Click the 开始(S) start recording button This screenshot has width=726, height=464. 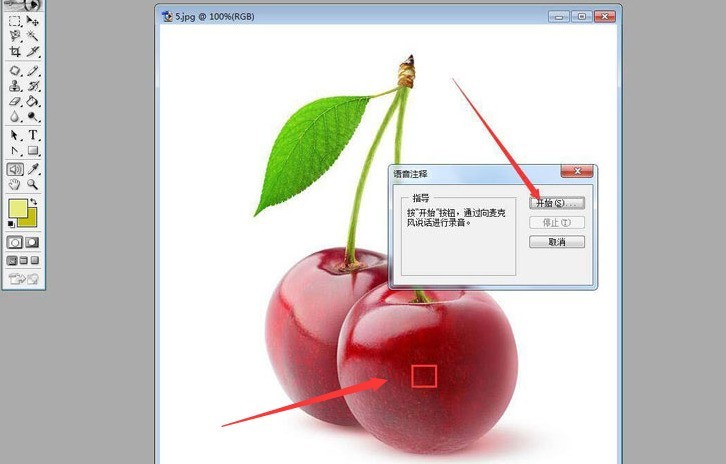point(557,203)
